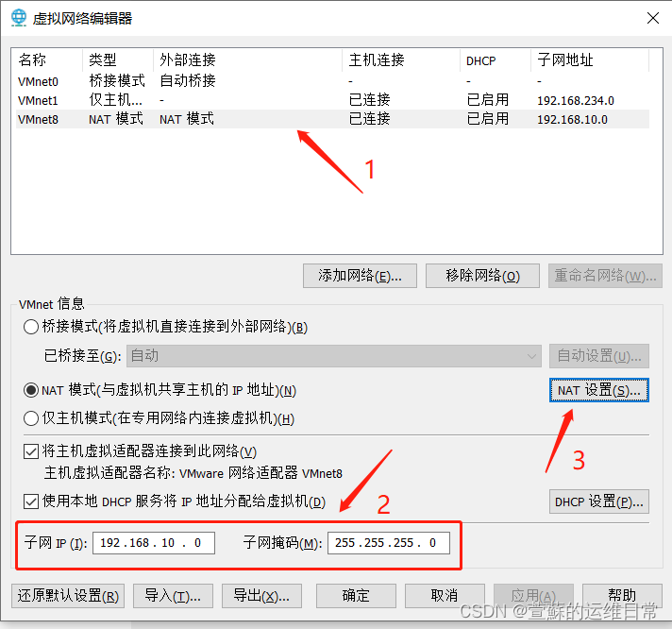Select the VMnet0 row
Image resolution: width=672 pixels, height=629 pixels.
pos(332,81)
